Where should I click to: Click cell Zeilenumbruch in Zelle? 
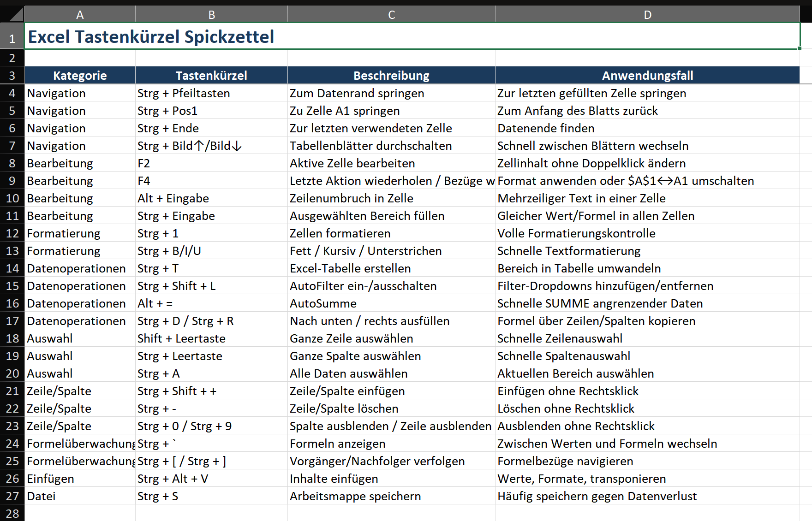pyautogui.click(x=391, y=198)
